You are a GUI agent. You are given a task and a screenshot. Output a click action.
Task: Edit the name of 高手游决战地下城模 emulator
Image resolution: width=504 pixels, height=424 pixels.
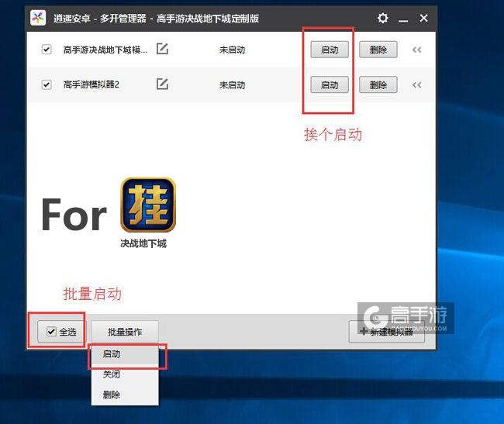162,49
